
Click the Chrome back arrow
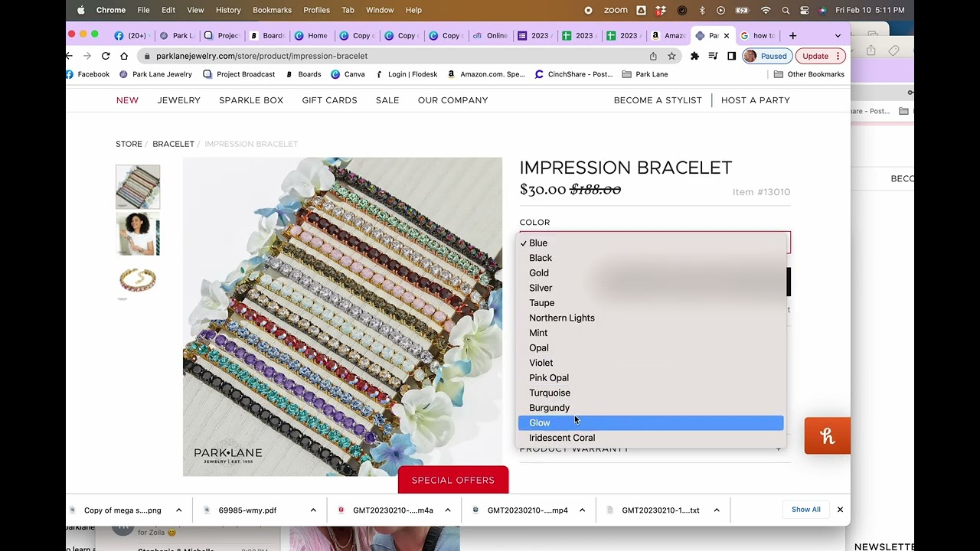click(x=69, y=56)
